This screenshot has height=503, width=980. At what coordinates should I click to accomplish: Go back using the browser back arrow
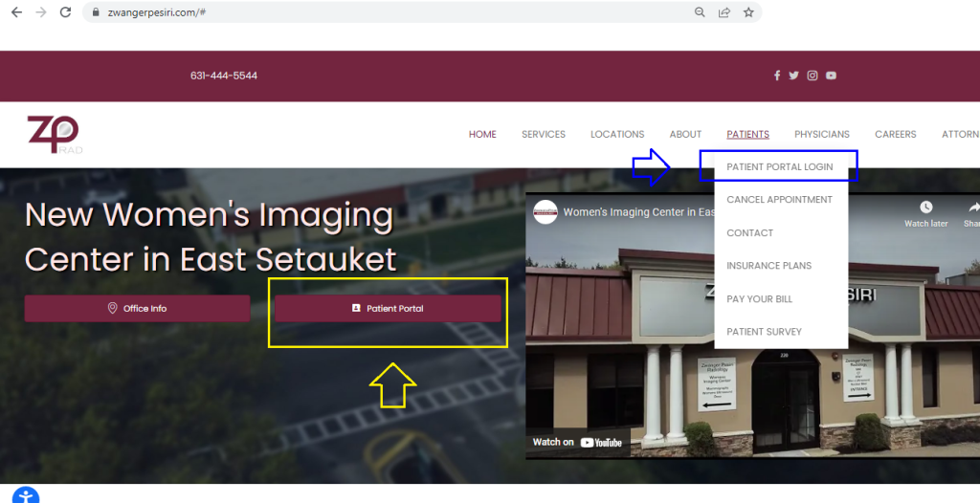tap(17, 11)
